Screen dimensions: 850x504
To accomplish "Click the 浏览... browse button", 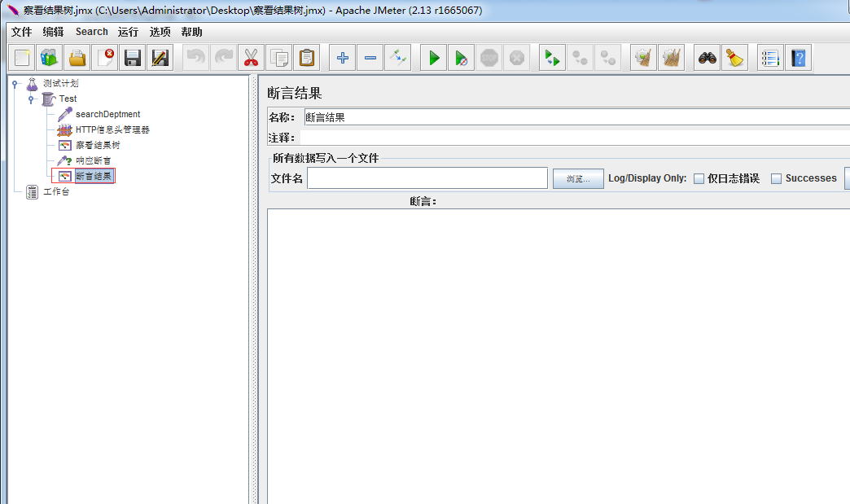I will [x=578, y=178].
